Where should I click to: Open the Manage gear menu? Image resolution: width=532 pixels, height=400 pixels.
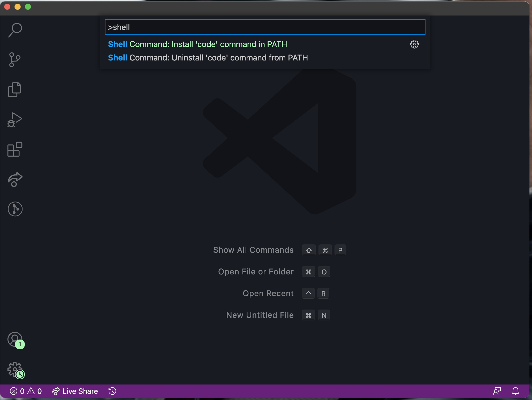[x=15, y=370]
